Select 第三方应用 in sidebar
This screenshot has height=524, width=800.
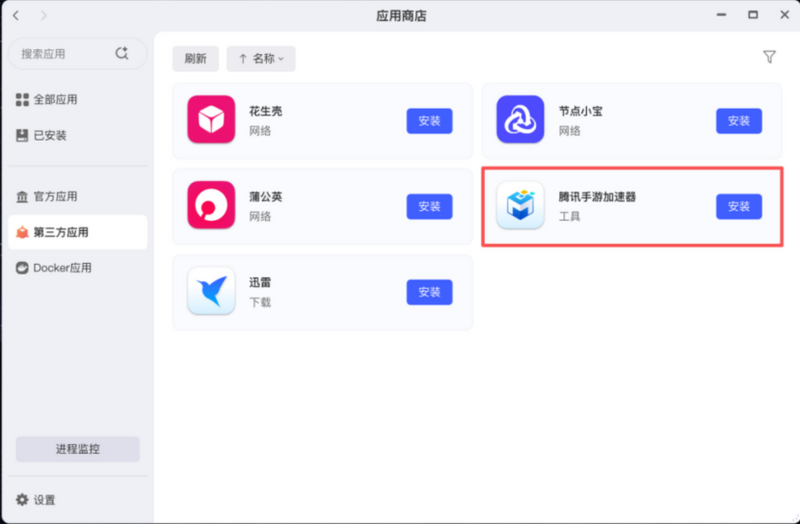(x=78, y=232)
